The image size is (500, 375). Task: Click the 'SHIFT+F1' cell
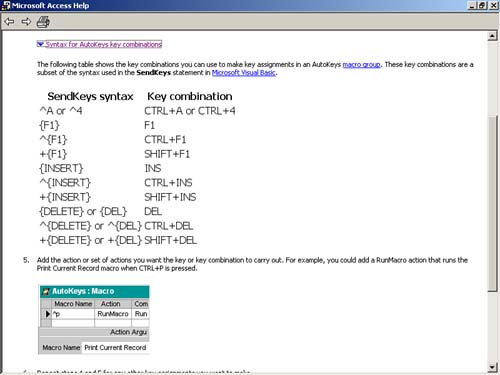click(167, 154)
